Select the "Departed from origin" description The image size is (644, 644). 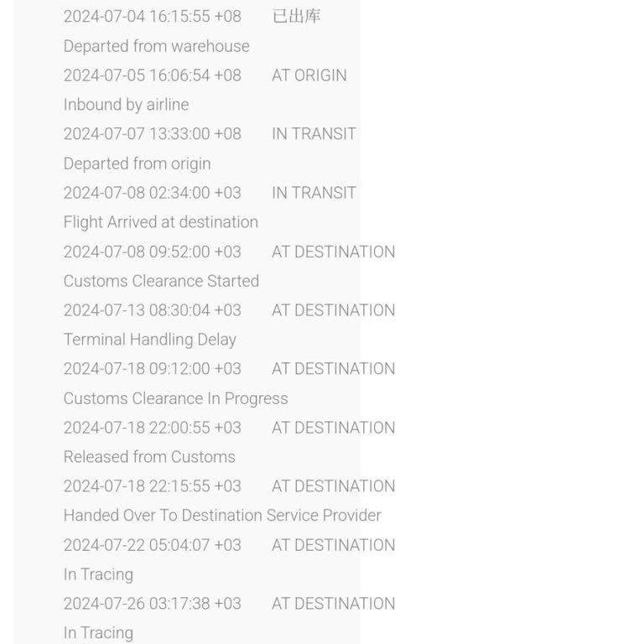point(137,164)
